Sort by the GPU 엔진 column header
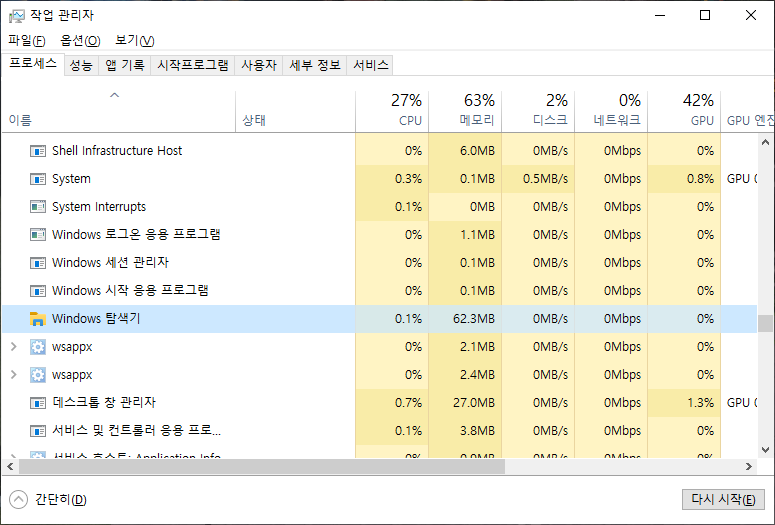 (748, 112)
